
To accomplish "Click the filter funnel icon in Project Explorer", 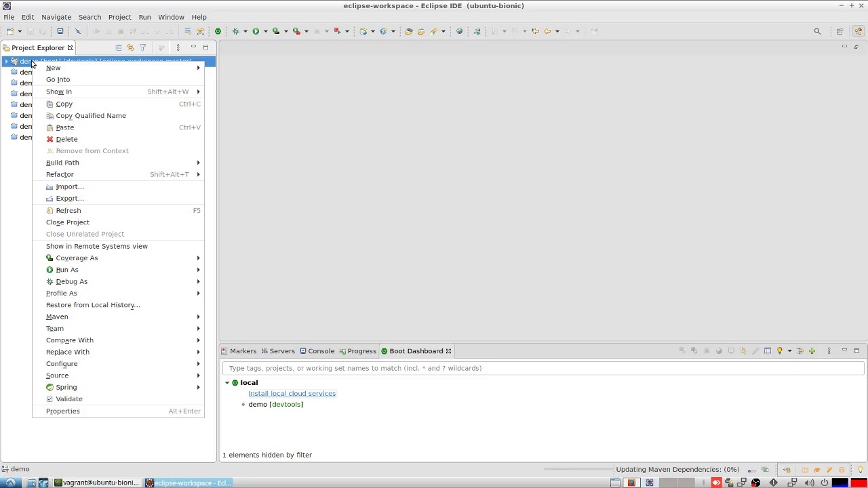I will (x=142, y=47).
